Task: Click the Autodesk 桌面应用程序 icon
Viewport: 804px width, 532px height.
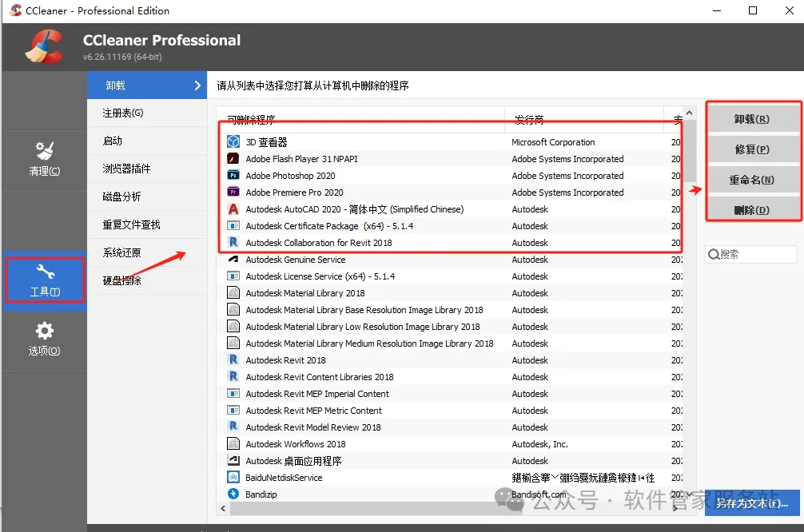Action: (233, 460)
